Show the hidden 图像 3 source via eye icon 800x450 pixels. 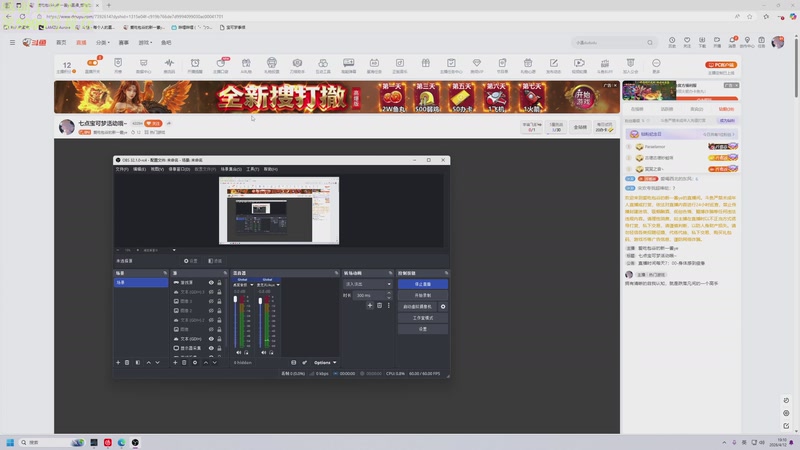211,301
